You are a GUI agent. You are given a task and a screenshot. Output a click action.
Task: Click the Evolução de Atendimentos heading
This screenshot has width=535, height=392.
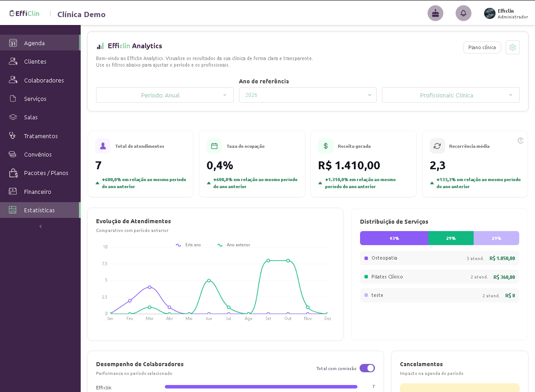(133, 221)
